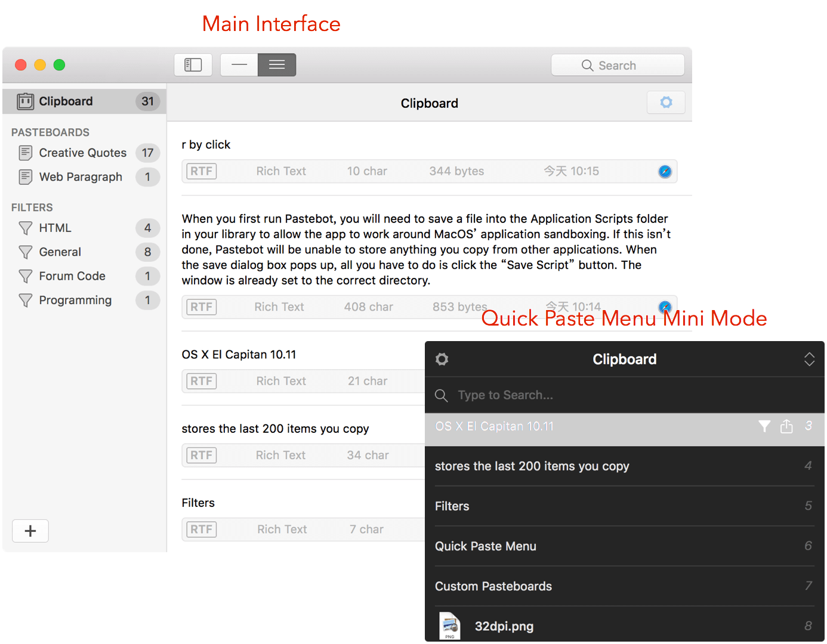827x644 pixels.
Task: Select Clipboard in the sidebar
Action: tap(84, 101)
